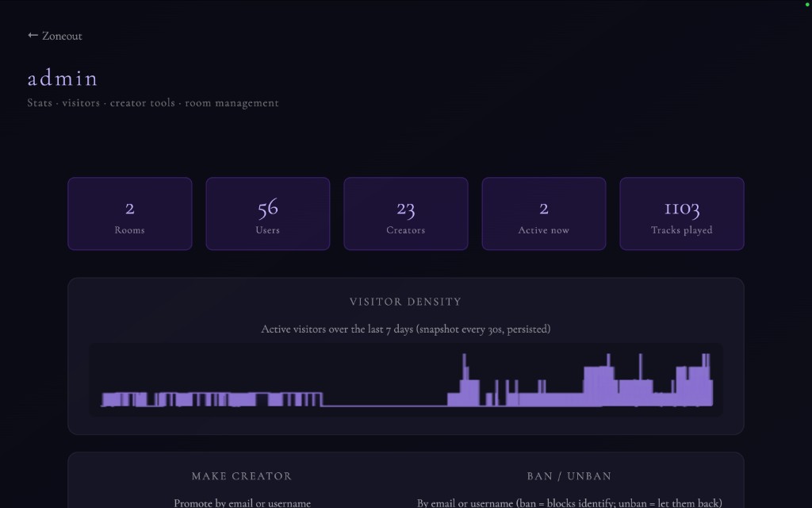This screenshot has width=812, height=508.
Task: Click the Promote by email or username label
Action: click(242, 502)
